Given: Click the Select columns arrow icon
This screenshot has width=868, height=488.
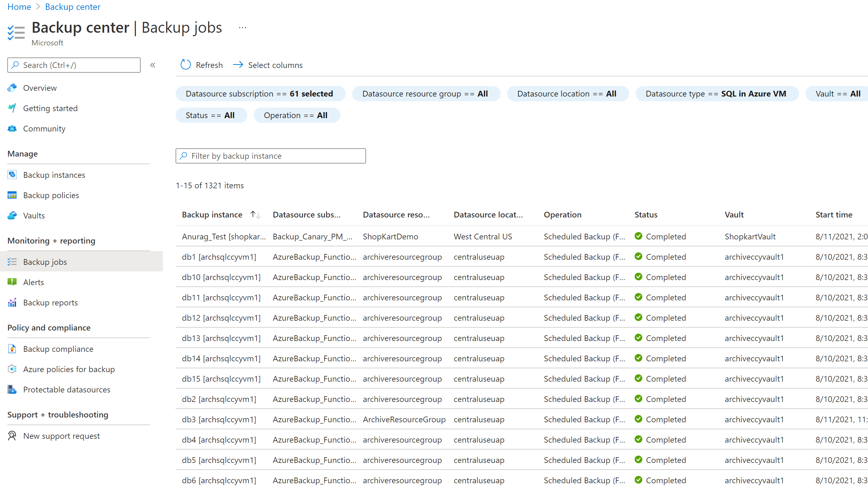Looking at the screenshot, I should click(238, 65).
